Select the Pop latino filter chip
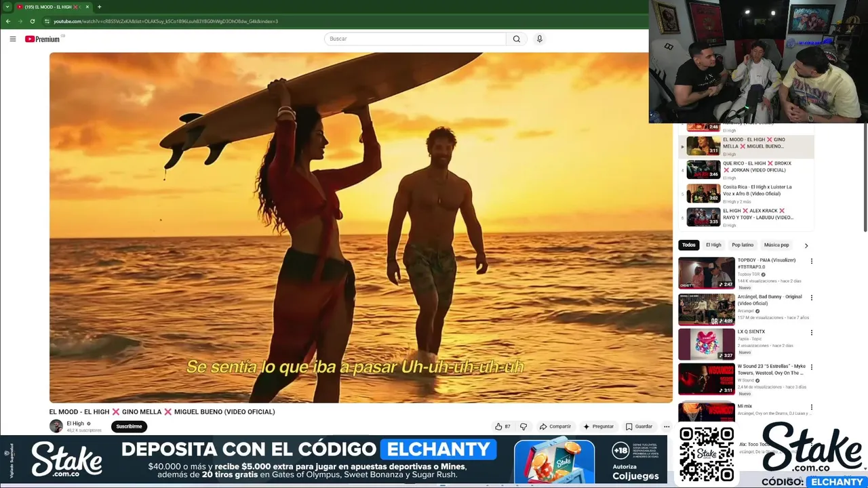The width and height of the screenshot is (868, 488). pos(743,245)
